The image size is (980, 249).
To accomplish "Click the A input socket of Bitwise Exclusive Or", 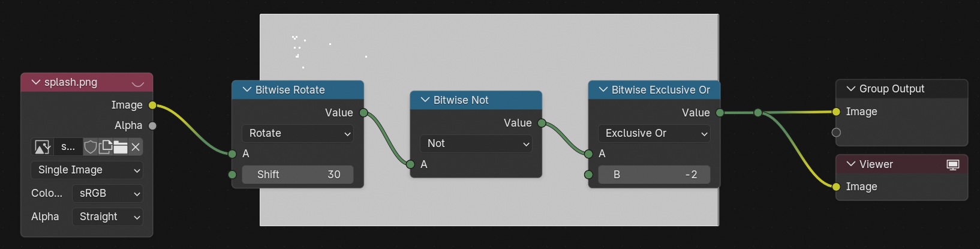I will click(588, 154).
